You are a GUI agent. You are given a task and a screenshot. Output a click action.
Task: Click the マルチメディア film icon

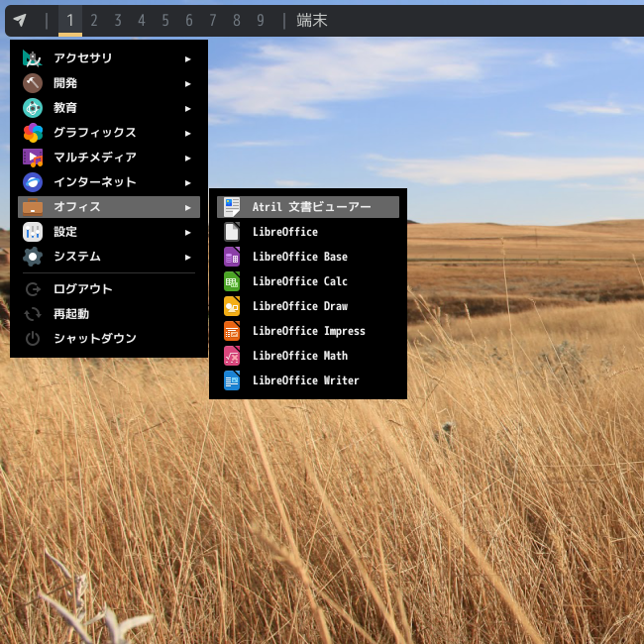point(33,158)
